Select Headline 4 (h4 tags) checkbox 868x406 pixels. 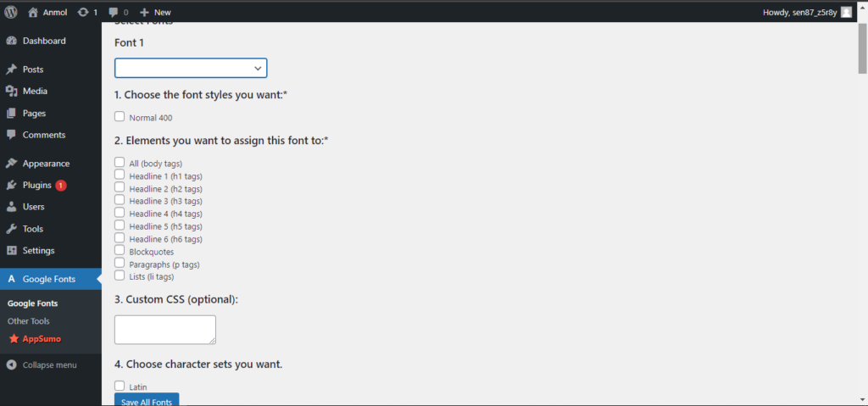click(x=120, y=212)
